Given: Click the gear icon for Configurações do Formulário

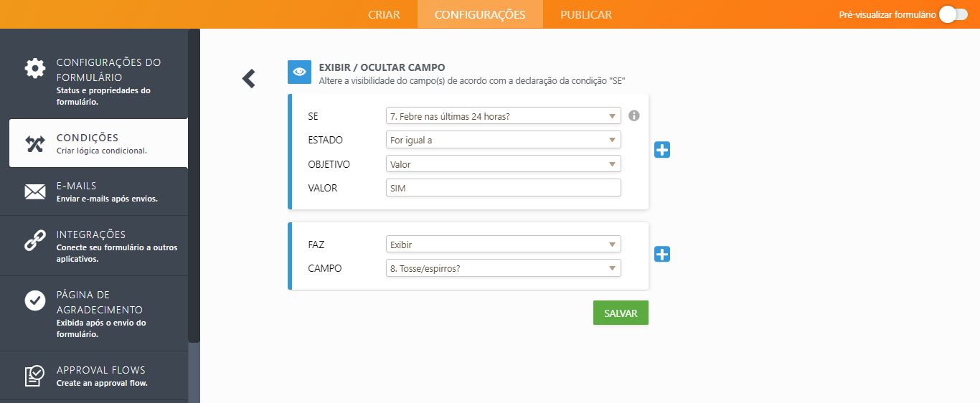Looking at the screenshot, I should [x=34, y=69].
